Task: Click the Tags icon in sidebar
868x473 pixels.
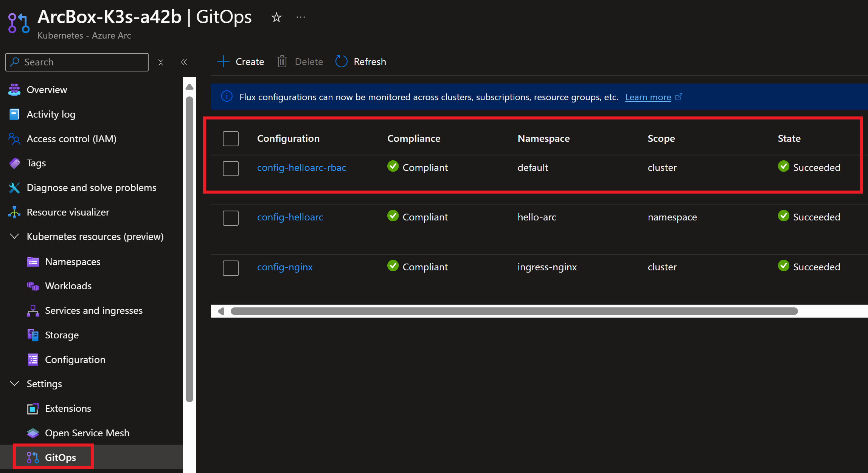Action: 14,163
